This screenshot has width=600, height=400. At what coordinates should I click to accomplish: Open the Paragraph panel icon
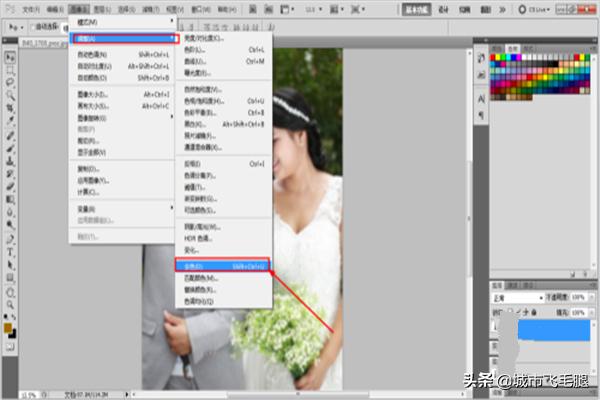[x=481, y=115]
